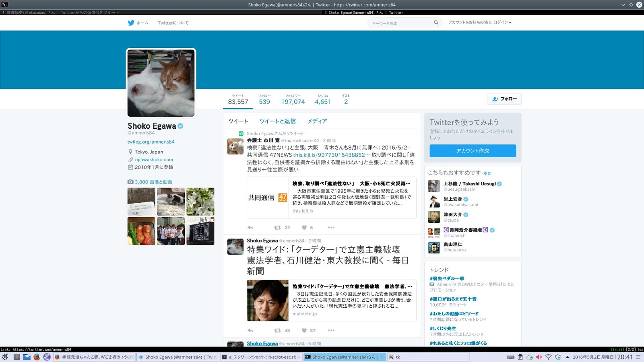Click the keyboard layout tray icon
Image resolution: width=644 pixels, height=362 pixels.
coord(511,357)
